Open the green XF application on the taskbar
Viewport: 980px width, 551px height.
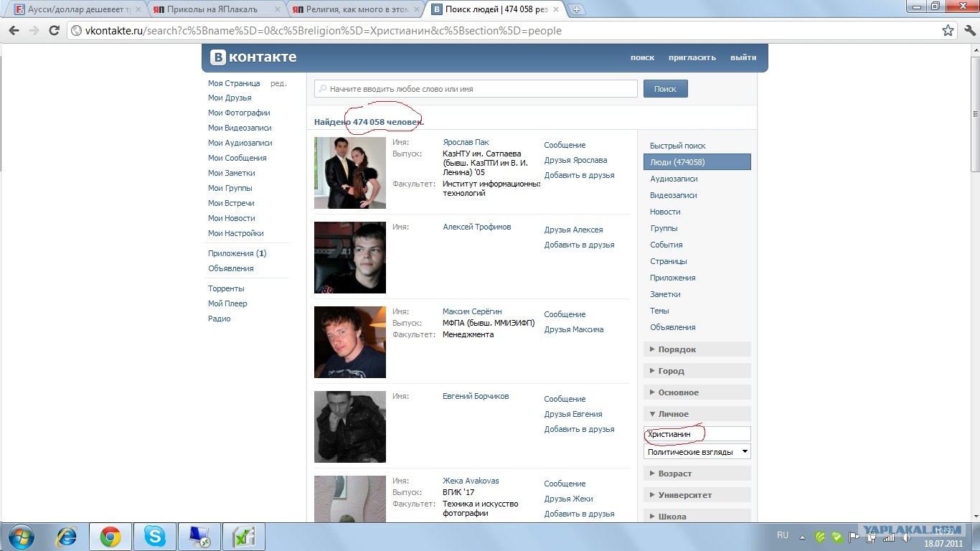click(x=243, y=536)
